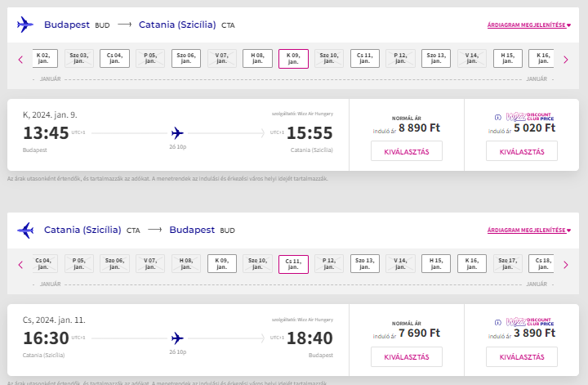The image size is (588, 385).
Task: Choose outbound discount club 5 020 Ft KIVÁLASZTÁS
Action: click(x=521, y=151)
